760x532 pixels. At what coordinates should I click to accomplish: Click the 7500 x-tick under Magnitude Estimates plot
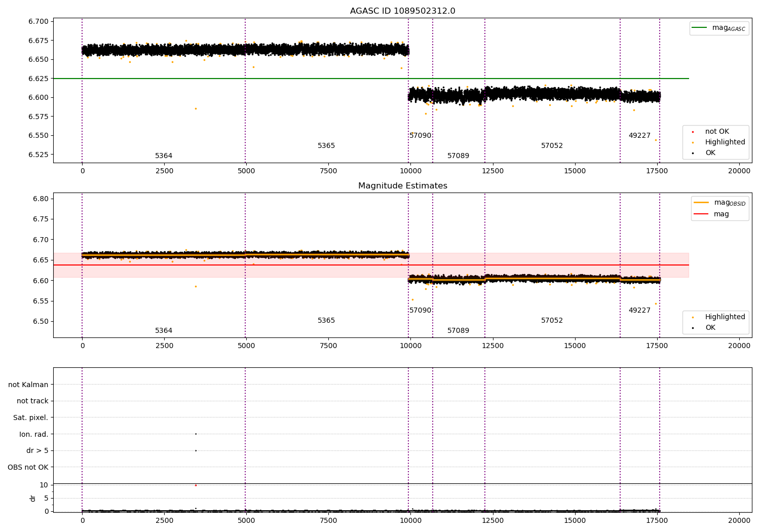click(x=328, y=346)
